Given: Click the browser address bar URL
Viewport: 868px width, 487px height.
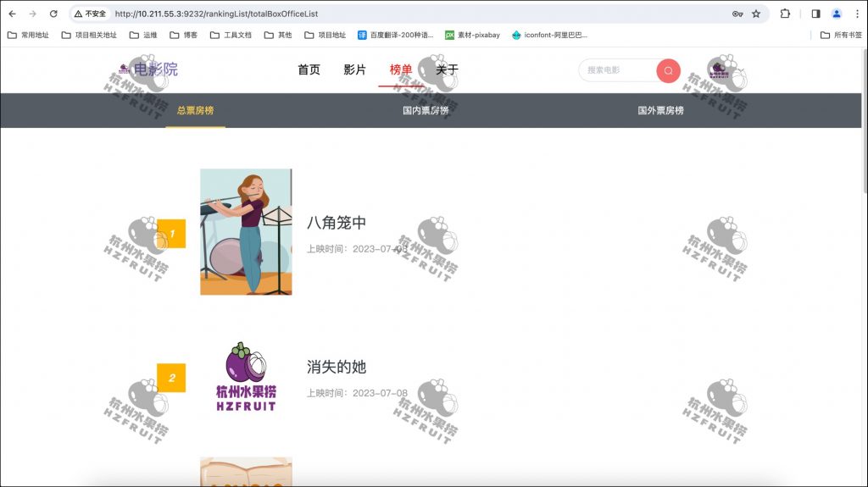Looking at the screenshot, I should tap(216, 14).
